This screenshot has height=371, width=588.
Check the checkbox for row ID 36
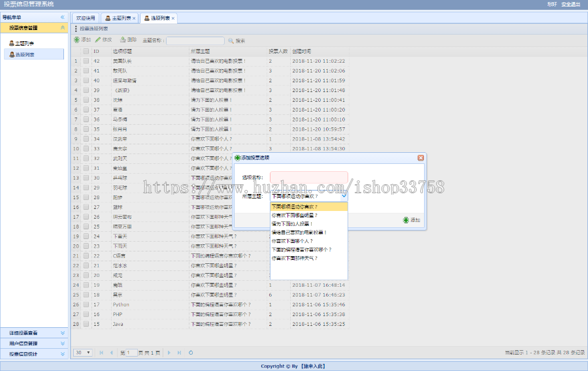click(86, 120)
